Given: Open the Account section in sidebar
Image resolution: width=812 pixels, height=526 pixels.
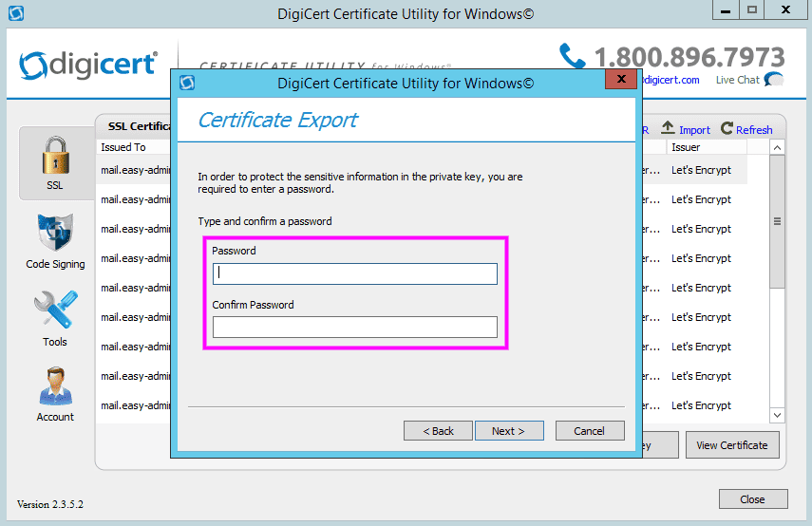Looking at the screenshot, I should pos(55,395).
